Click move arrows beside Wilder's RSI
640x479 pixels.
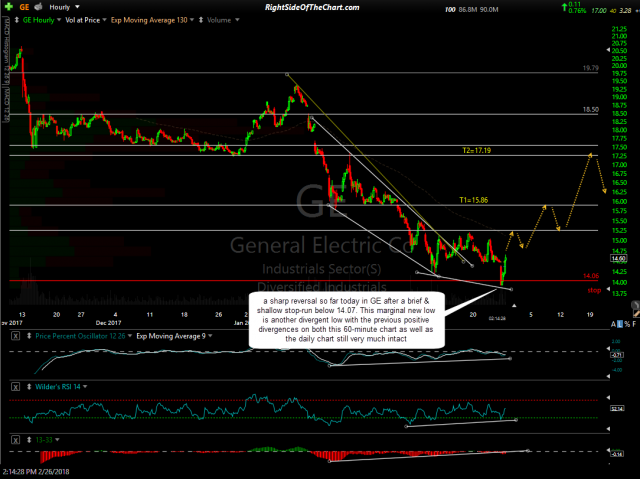29,386
